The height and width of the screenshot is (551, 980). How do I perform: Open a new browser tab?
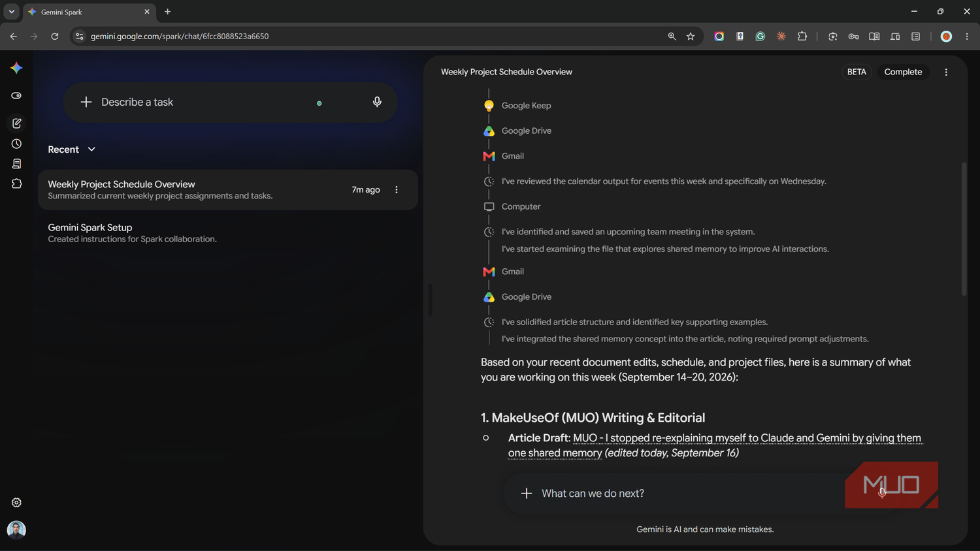(x=168, y=12)
